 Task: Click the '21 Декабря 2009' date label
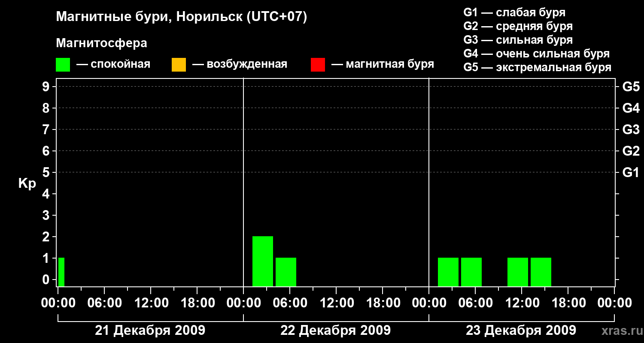coord(150,331)
